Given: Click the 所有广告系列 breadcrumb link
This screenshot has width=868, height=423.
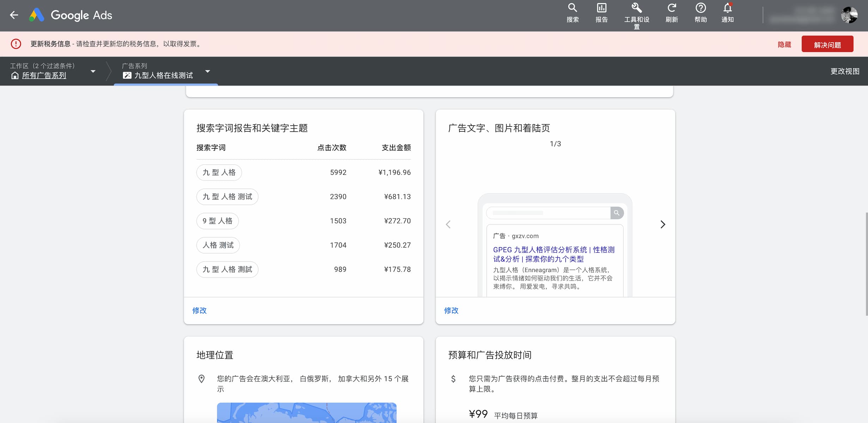Looking at the screenshot, I should click(x=44, y=75).
